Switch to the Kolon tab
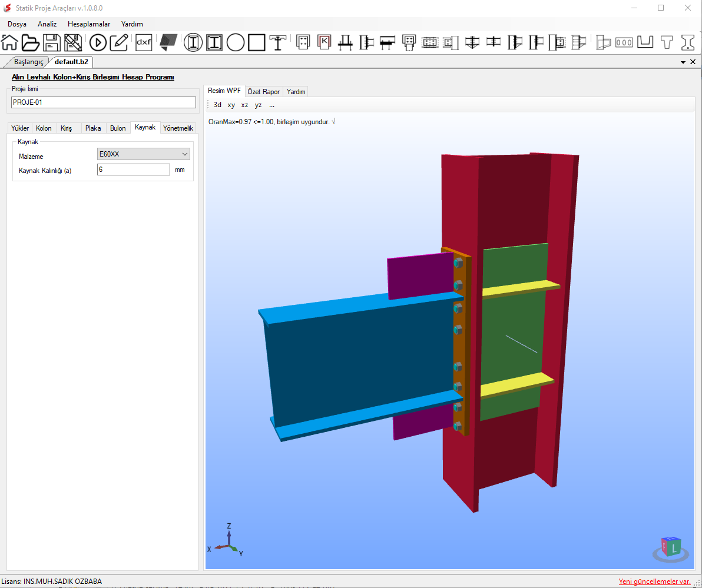 [x=44, y=128]
